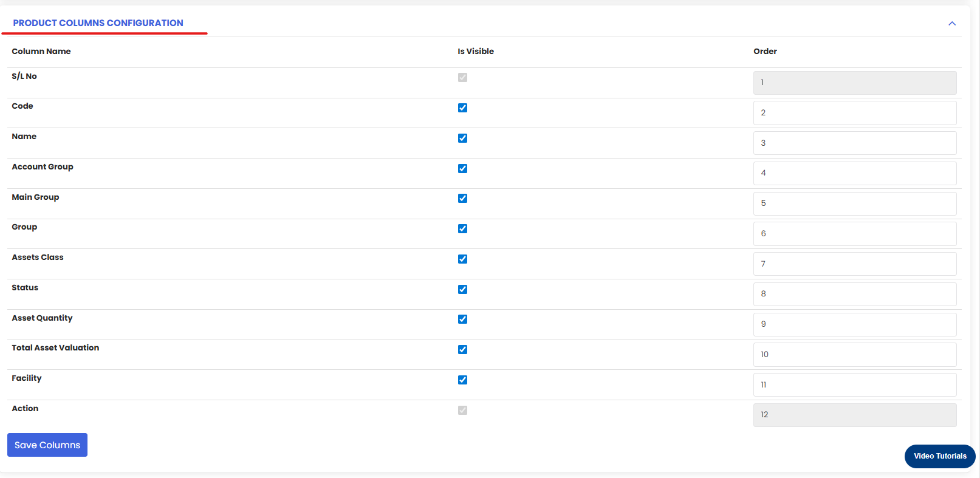Click the Is Visible header text
The image size is (980, 478).
476,52
